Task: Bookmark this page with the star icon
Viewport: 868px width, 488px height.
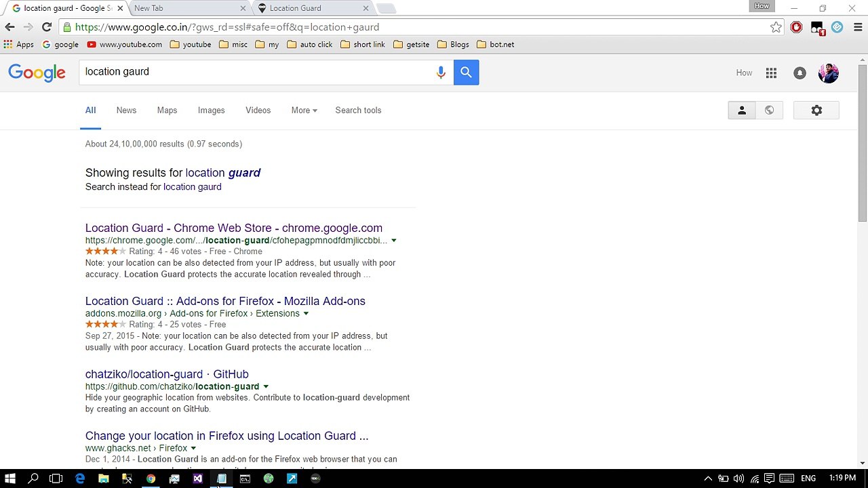Action: point(776,27)
